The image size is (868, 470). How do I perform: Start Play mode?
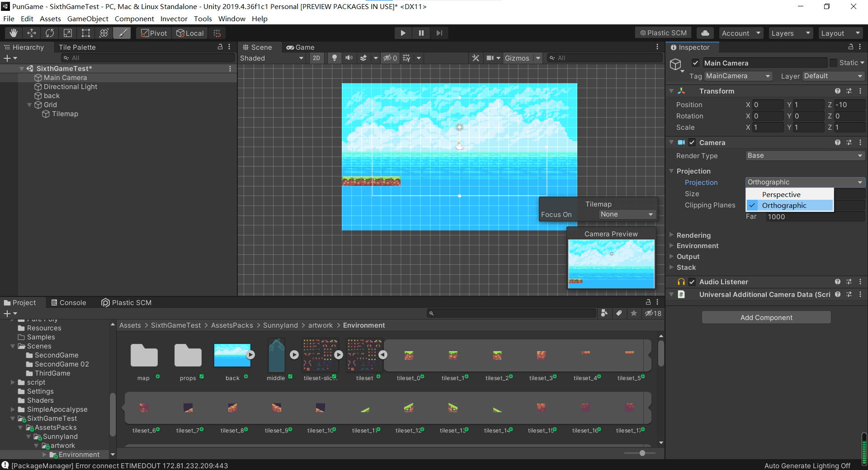coord(403,33)
